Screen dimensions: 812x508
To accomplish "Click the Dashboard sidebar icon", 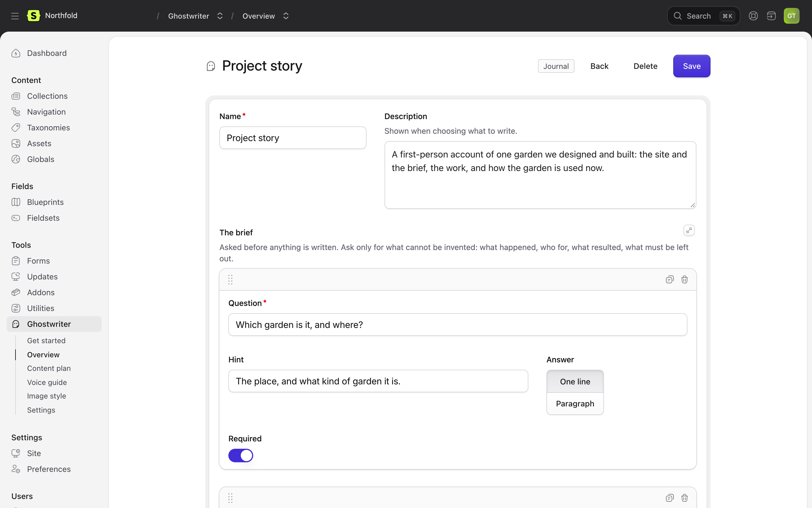I will [16, 53].
